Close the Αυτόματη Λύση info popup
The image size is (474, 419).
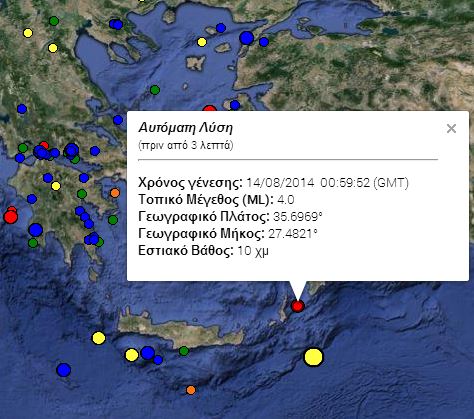tap(451, 128)
